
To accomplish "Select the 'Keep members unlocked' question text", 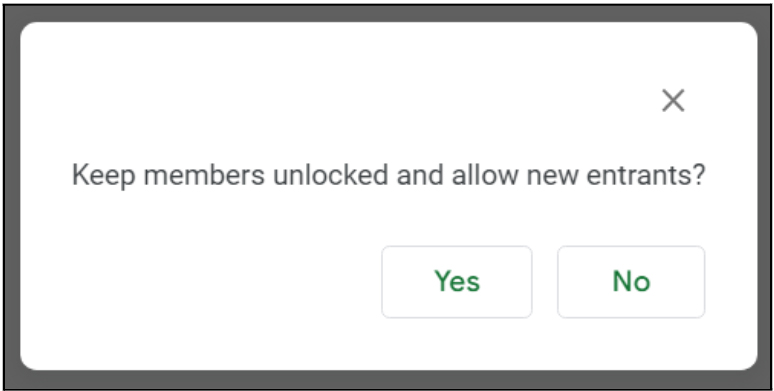I will (388, 175).
